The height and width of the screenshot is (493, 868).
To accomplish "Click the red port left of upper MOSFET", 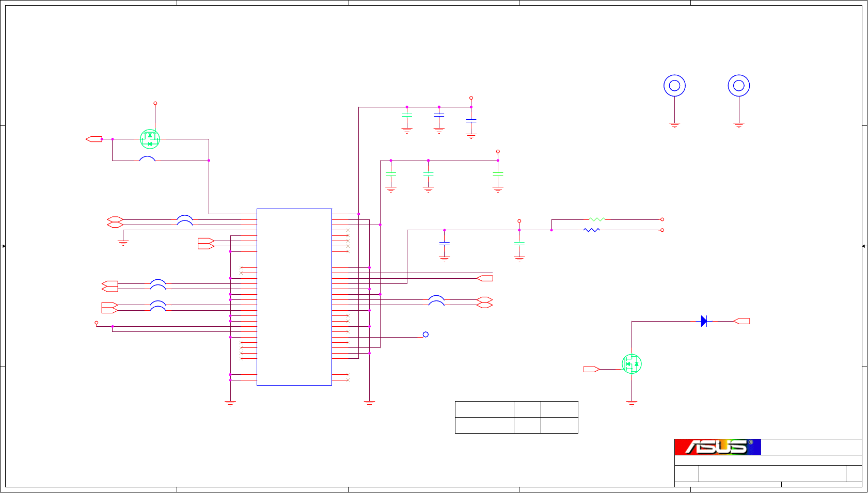I will [94, 139].
